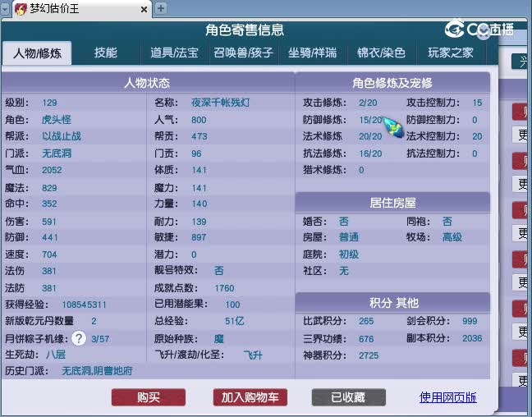Click the 牧场 value 高级
532x417 pixels.
pyautogui.click(x=452, y=237)
